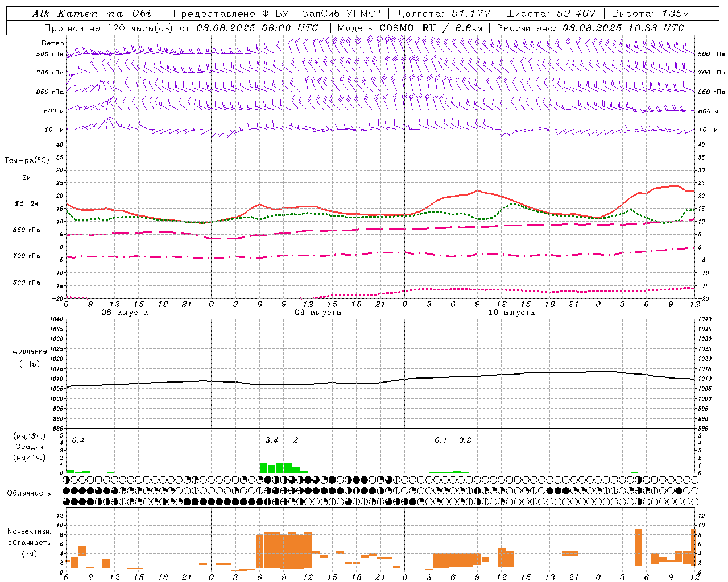Screen dimensions: 728x582
Task: Click the Облачность cloud cover label
Action: pyautogui.click(x=29, y=493)
